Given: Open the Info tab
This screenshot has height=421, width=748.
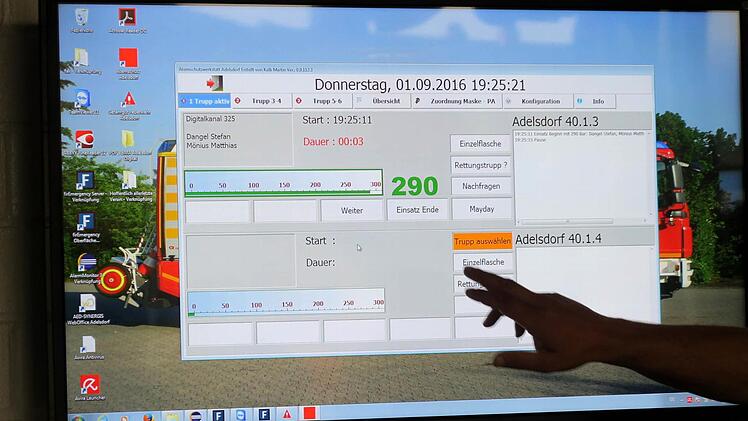Looking at the screenshot, I should (x=594, y=101).
